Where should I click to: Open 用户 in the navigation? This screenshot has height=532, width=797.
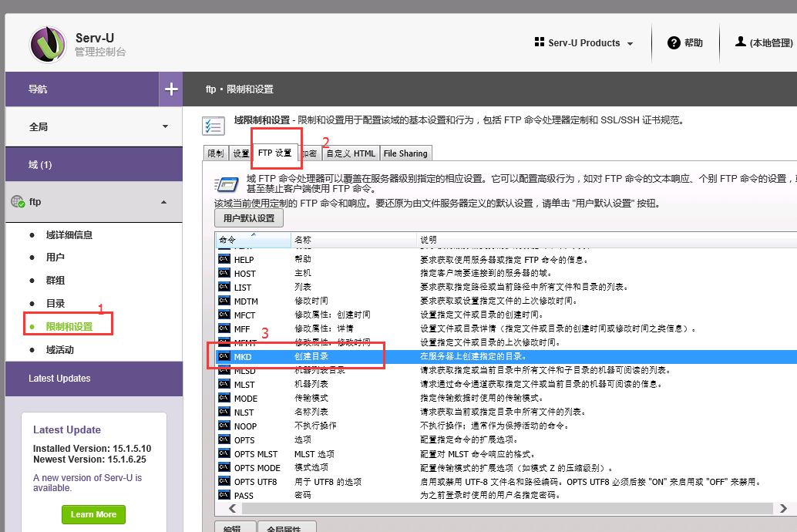point(55,258)
